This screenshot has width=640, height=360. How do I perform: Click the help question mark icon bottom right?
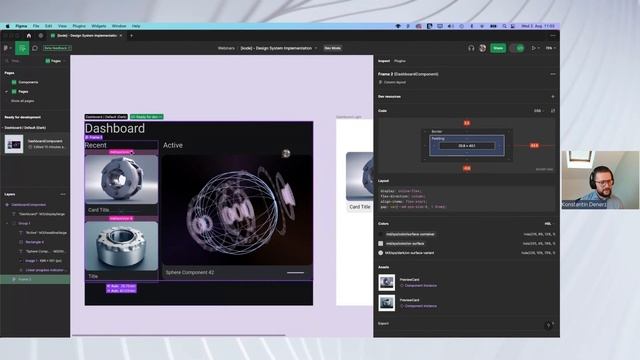pyautogui.click(x=548, y=325)
